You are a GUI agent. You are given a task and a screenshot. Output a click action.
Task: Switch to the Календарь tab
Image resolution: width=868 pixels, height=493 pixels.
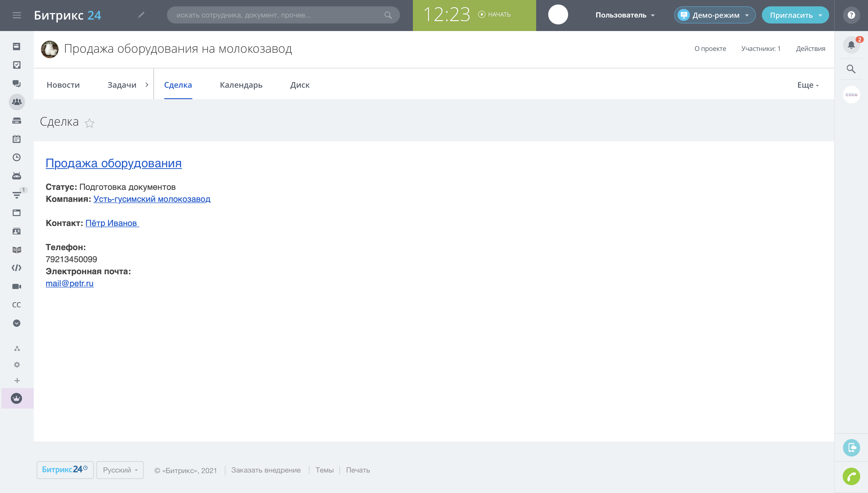[x=241, y=85]
